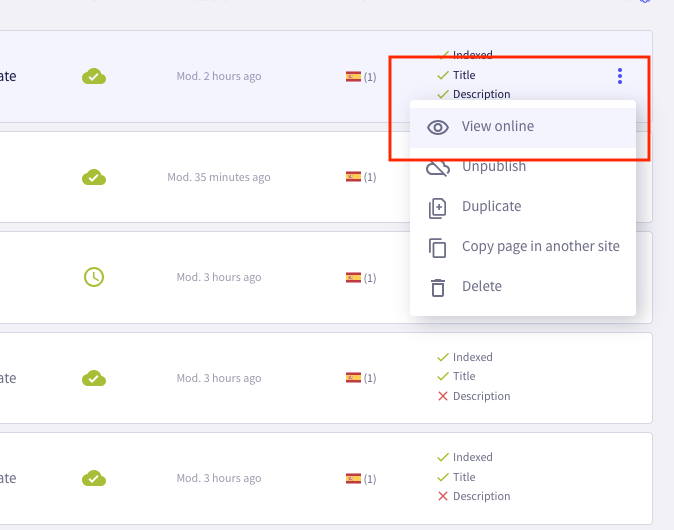Click Spanish flag beside Mod. 35 minutes ago

(x=353, y=177)
